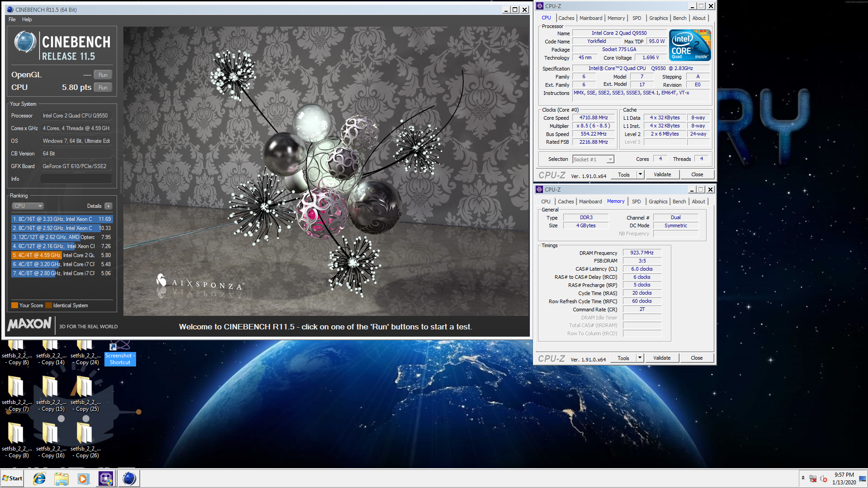The height and width of the screenshot is (488, 868).
Task: Click the Show desktop strip on taskbar
Action: (x=863, y=479)
